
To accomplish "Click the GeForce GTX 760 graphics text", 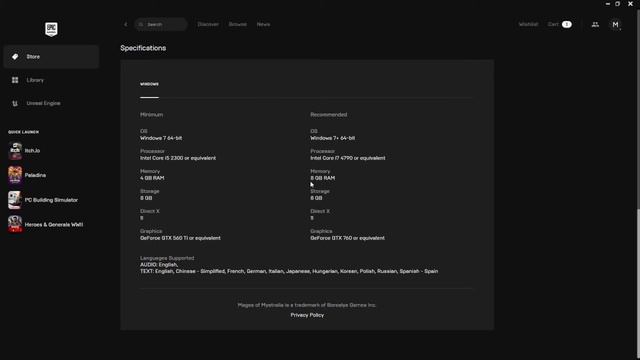I will click(x=347, y=238).
